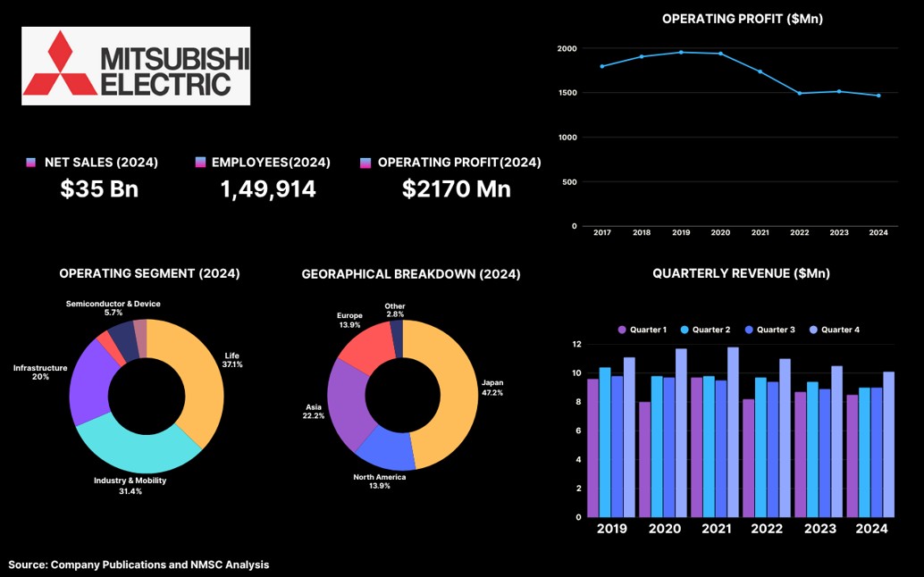This screenshot has height=577, width=924.
Task: Click the $2170 Mn operating profit value
Action: point(456,188)
